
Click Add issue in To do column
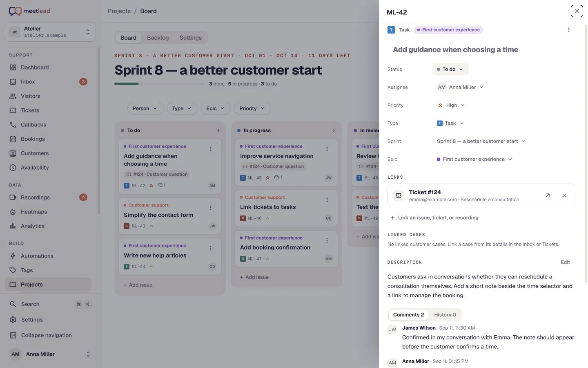[138, 285]
